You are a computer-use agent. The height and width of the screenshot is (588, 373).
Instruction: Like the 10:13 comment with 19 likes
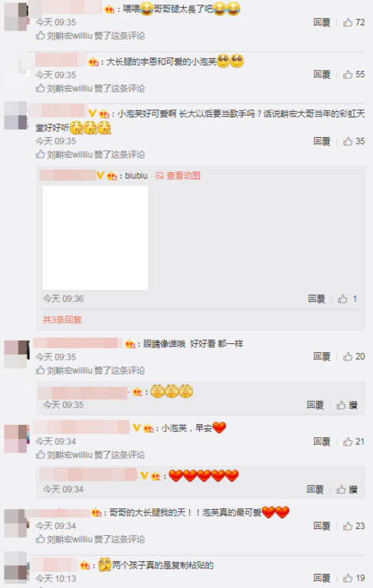coord(354,578)
